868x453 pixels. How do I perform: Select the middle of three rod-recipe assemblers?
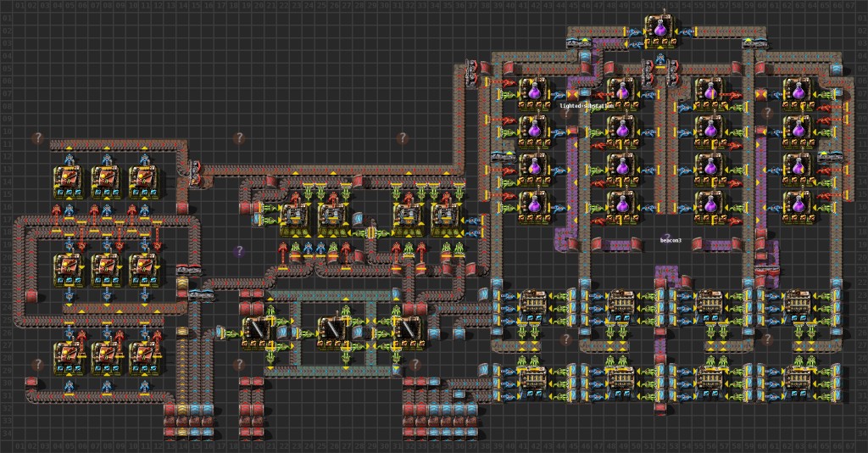(332, 333)
